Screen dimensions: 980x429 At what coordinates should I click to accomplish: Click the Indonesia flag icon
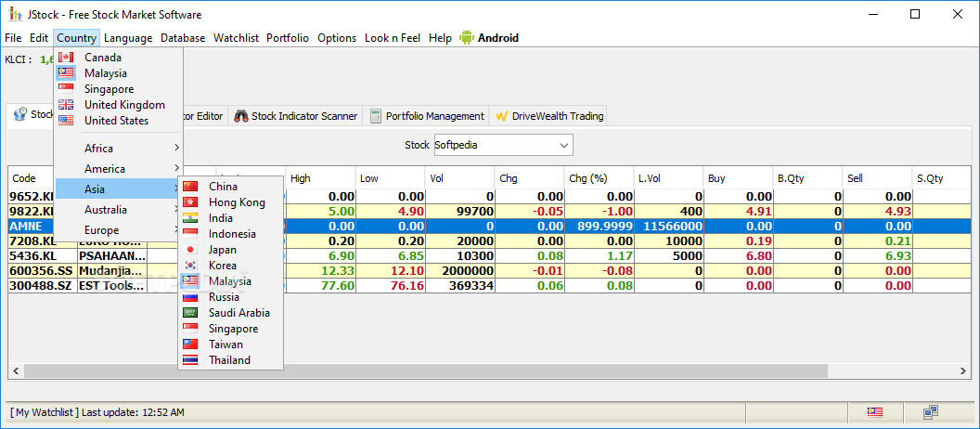tap(190, 234)
